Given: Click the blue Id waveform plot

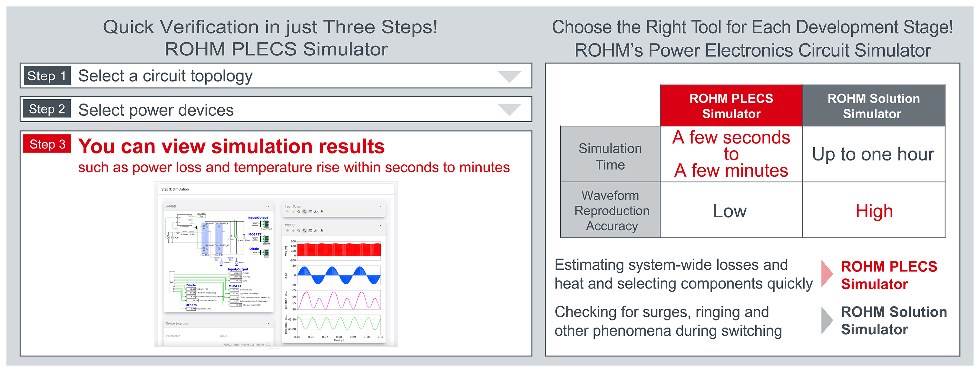Looking at the screenshot, I should [338, 275].
